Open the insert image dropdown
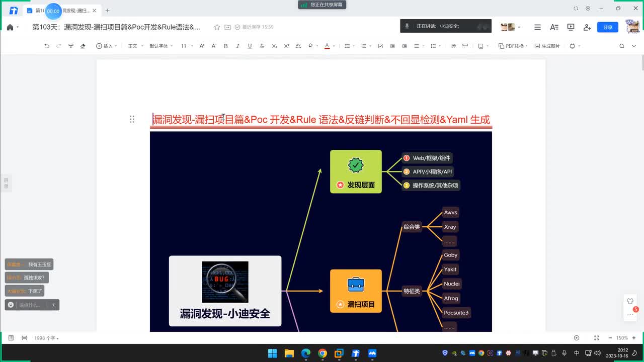Viewport: 644px width, 362px height. pyautogui.click(x=482, y=46)
